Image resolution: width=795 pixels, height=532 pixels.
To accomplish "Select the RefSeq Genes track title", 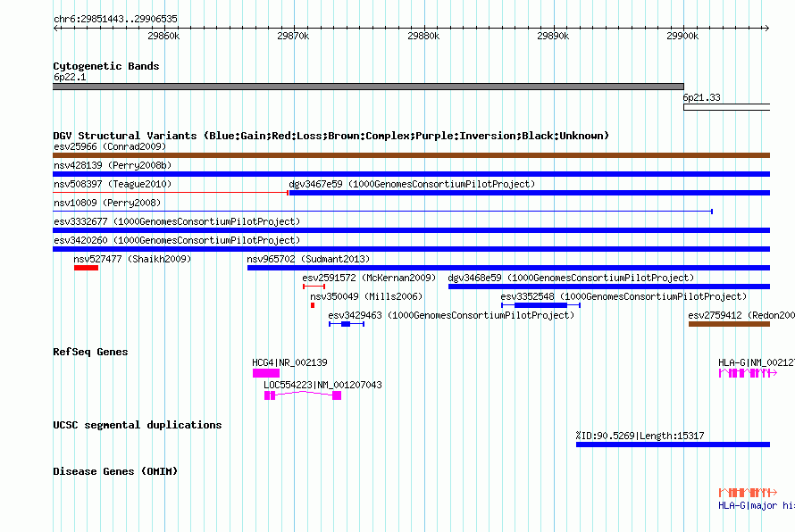I will (90, 352).
